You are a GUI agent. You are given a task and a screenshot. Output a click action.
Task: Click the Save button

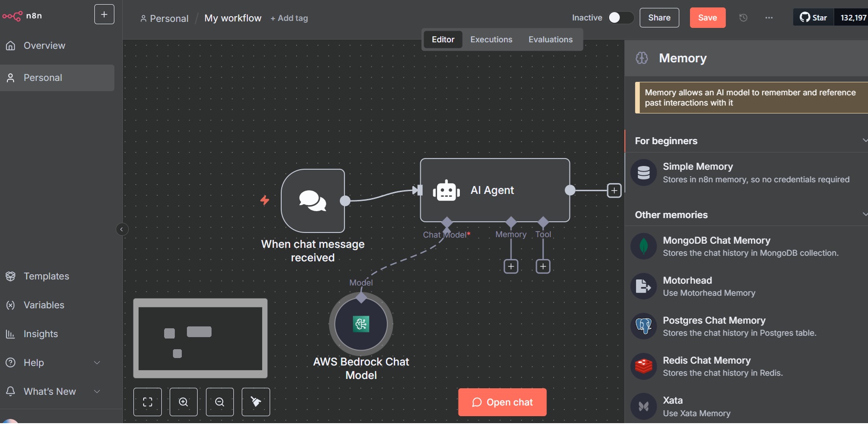[x=708, y=18]
